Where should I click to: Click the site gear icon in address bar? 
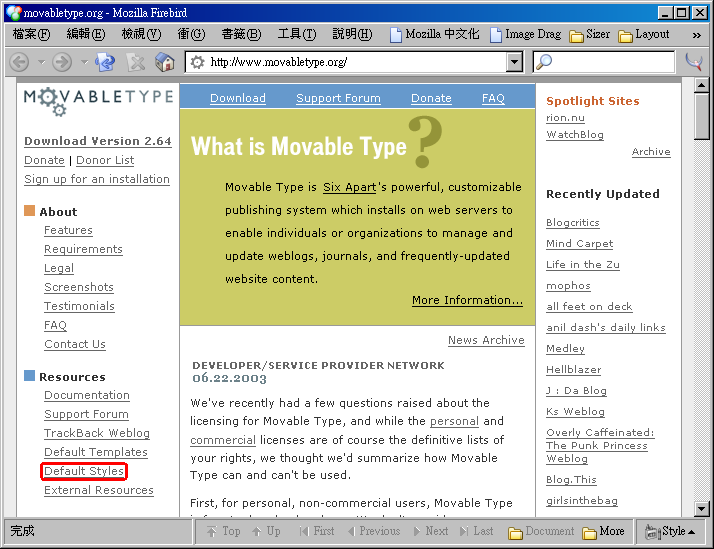coord(197,62)
